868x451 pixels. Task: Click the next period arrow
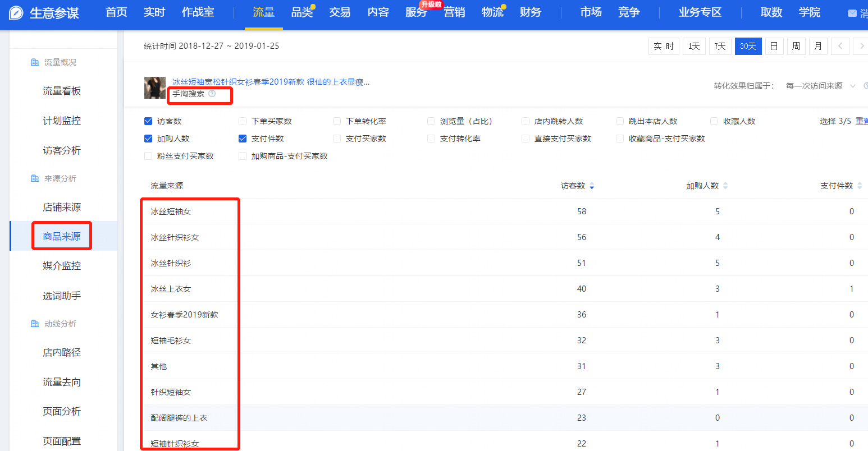(861, 47)
